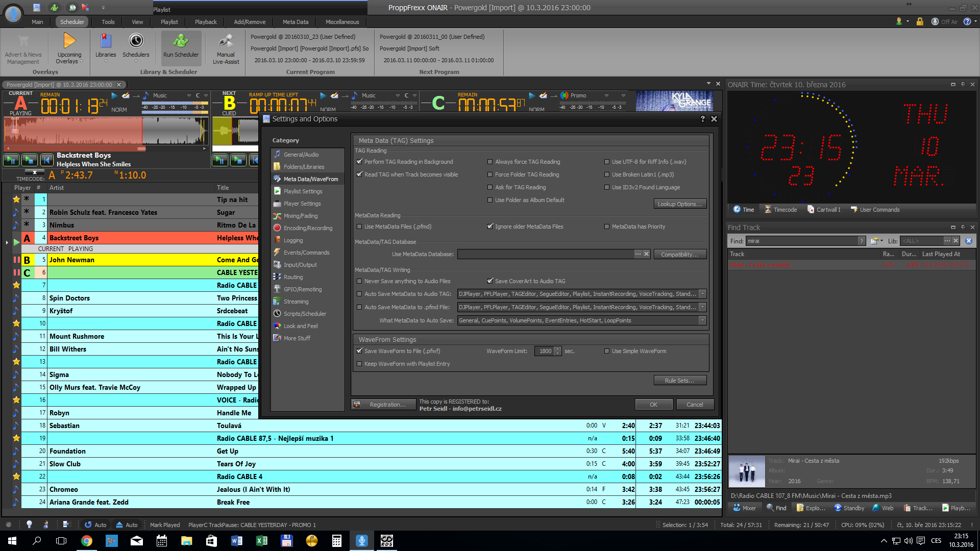This screenshot has height=551, width=980.
Task: Open Routing settings category
Action: [293, 277]
